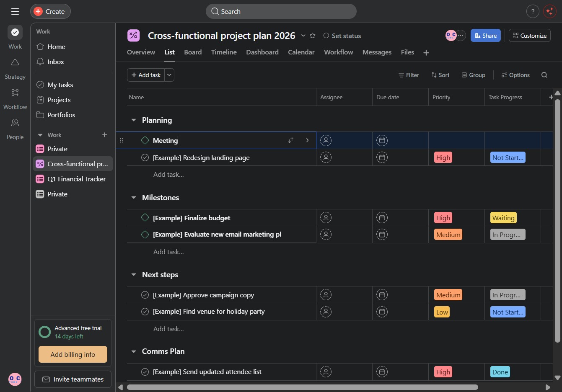Expand project title dropdown chevron
The height and width of the screenshot is (392, 562).
tap(303, 36)
